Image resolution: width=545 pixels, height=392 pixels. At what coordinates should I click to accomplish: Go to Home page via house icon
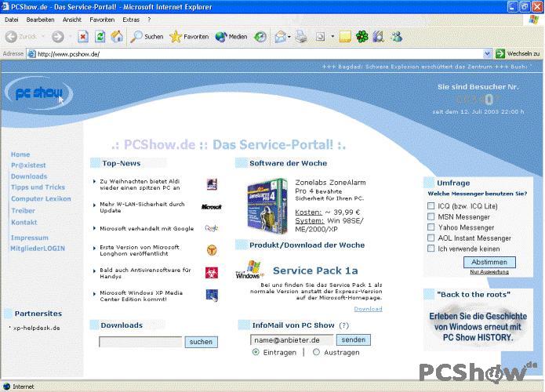coord(117,37)
